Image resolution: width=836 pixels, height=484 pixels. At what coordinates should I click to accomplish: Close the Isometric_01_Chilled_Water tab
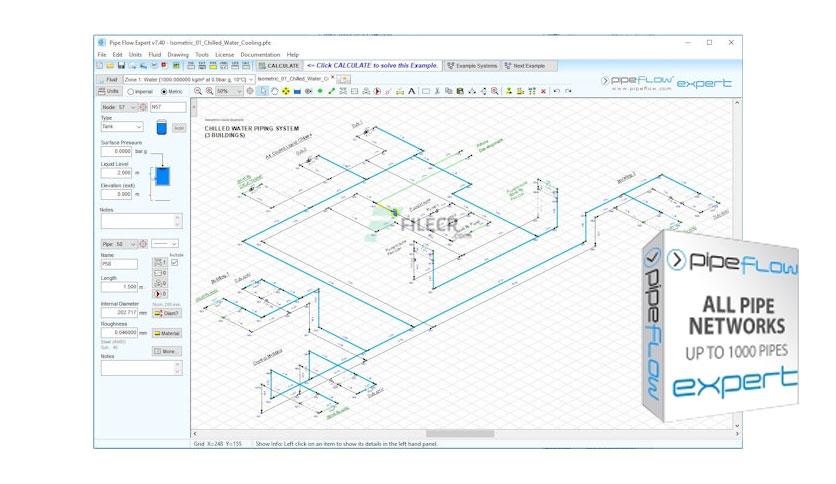[333, 77]
